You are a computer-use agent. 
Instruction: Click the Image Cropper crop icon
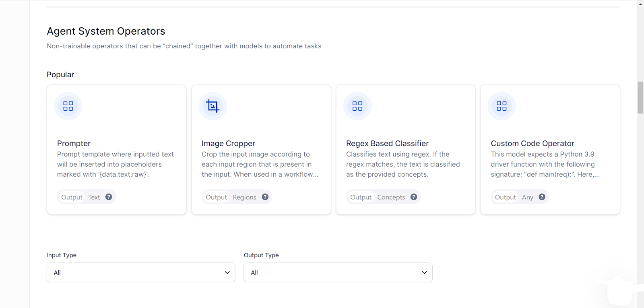[x=213, y=106]
